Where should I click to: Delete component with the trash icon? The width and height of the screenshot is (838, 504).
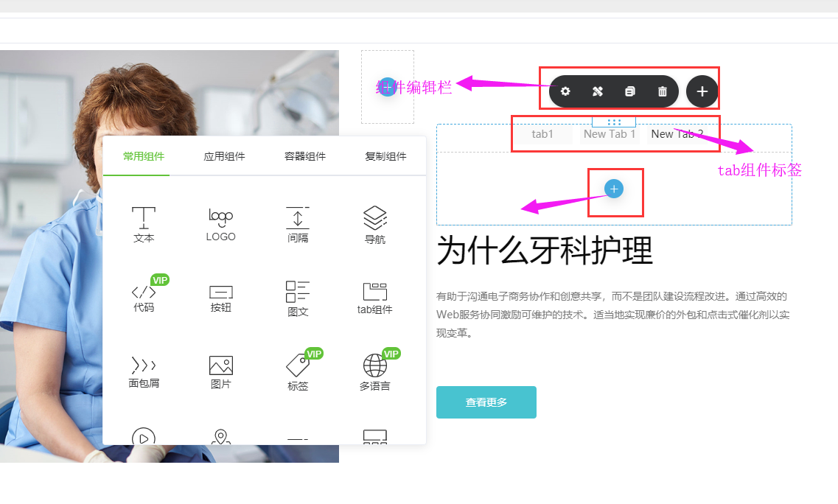[662, 91]
